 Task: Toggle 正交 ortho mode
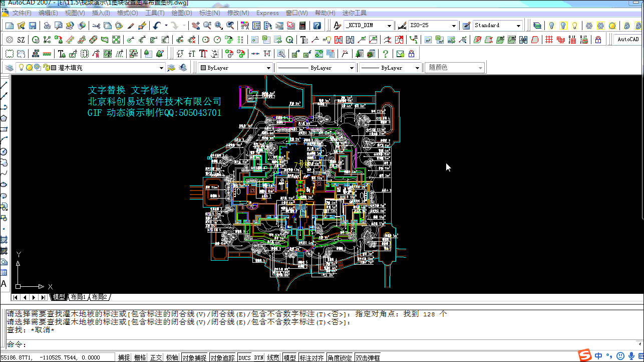(156, 358)
